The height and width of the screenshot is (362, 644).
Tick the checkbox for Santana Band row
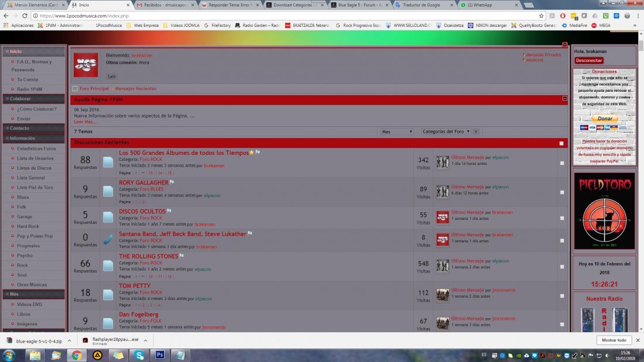click(x=562, y=240)
